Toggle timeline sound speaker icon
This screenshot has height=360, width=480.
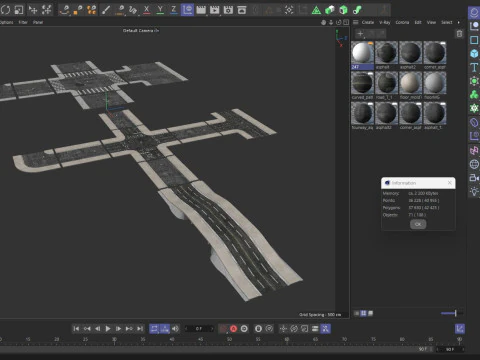tap(175, 329)
